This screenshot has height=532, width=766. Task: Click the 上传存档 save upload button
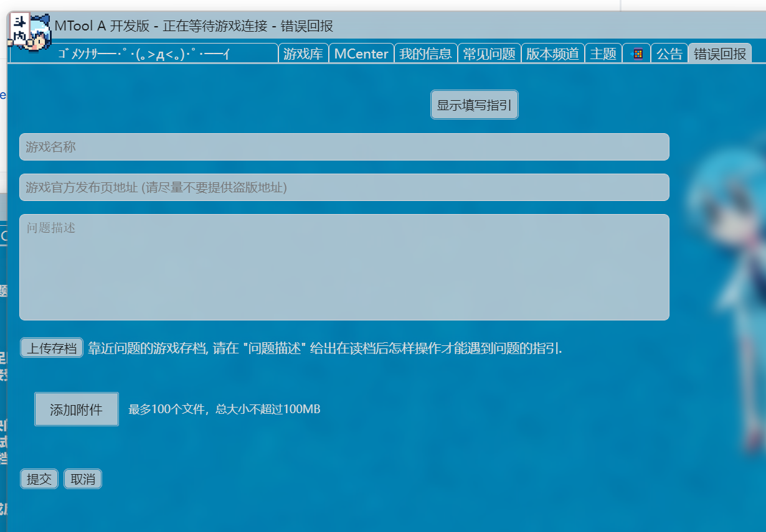pos(52,347)
